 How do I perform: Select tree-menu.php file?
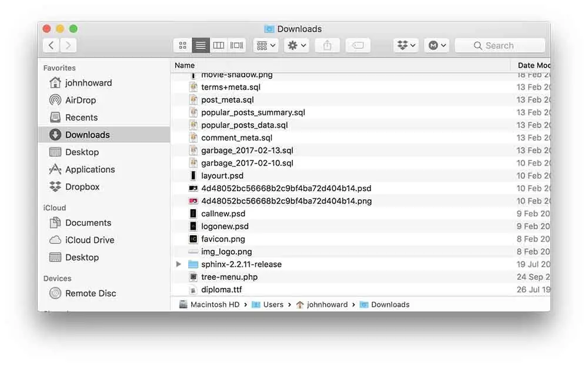(361, 277)
